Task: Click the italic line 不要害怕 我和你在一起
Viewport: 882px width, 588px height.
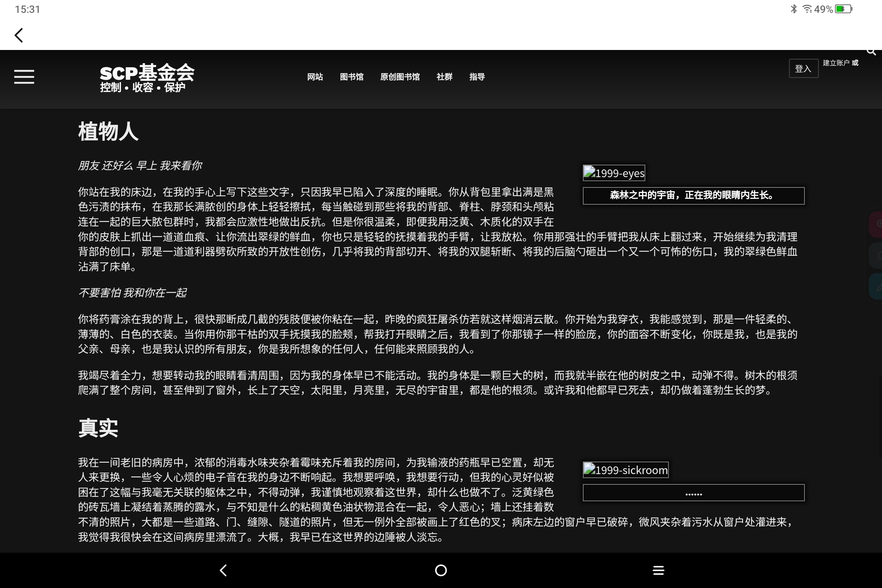Action: point(132,293)
